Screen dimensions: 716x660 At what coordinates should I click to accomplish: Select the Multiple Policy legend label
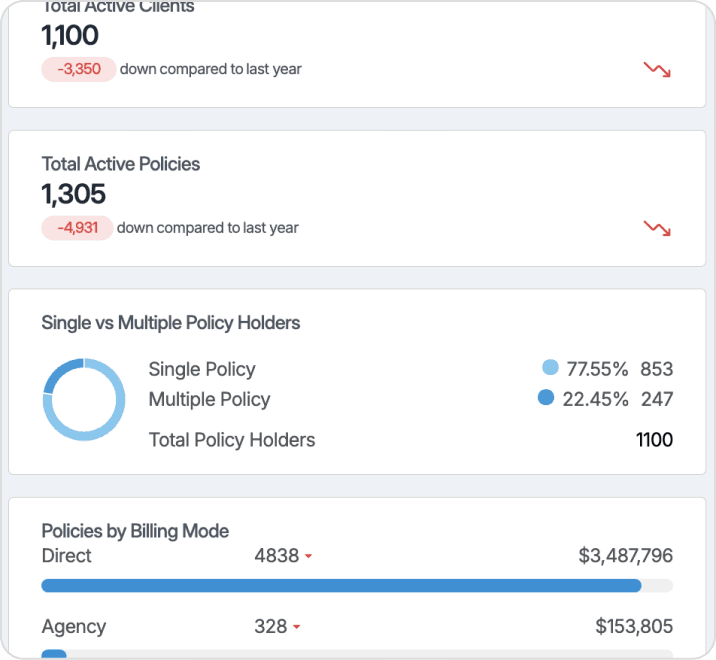click(209, 399)
